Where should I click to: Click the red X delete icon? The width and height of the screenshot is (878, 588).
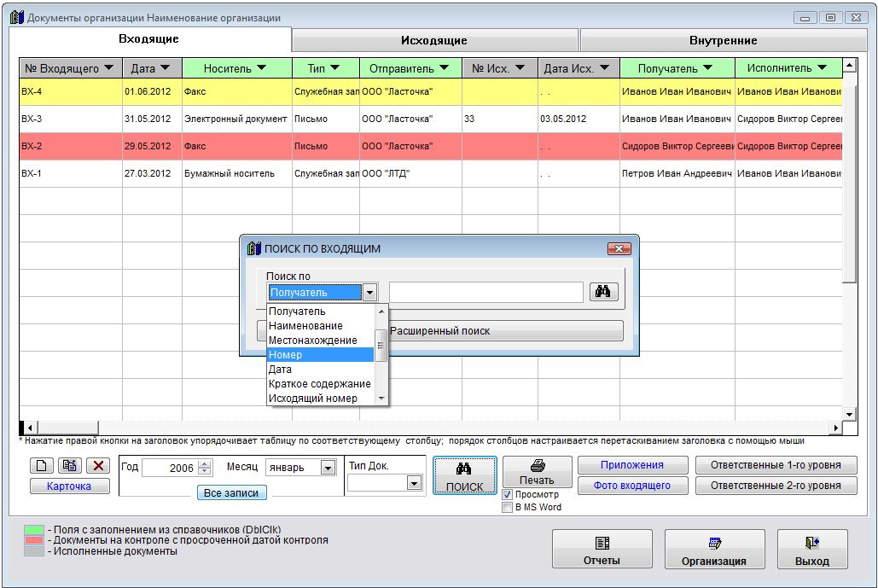pyautogui.click(x=98, y=466)
